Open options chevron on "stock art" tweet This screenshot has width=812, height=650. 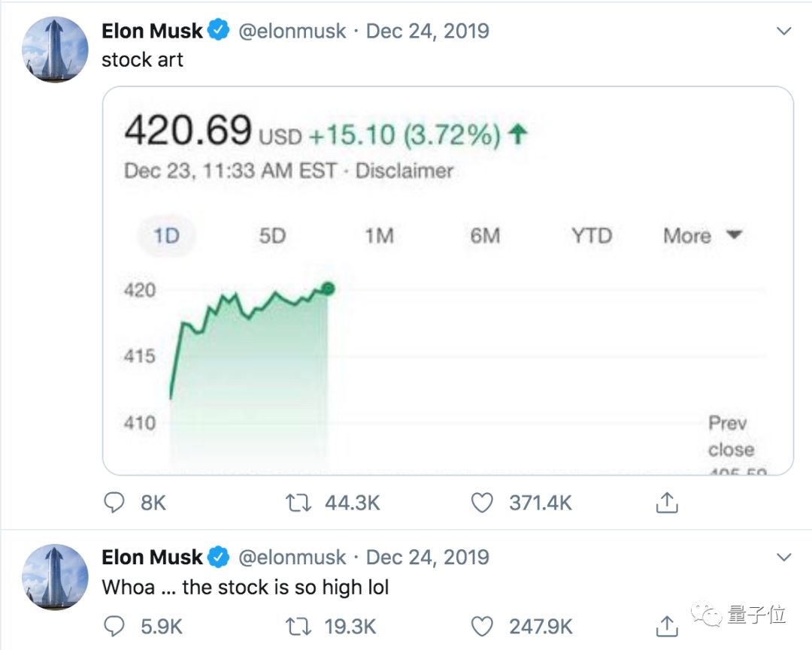click(783, 32)
